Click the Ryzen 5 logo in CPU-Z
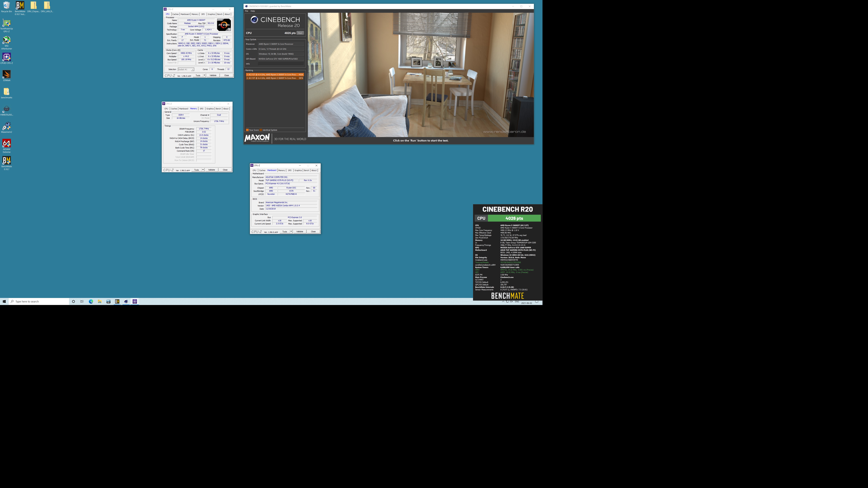Screen dimensions: 868x488 click(x=224, y=25)
